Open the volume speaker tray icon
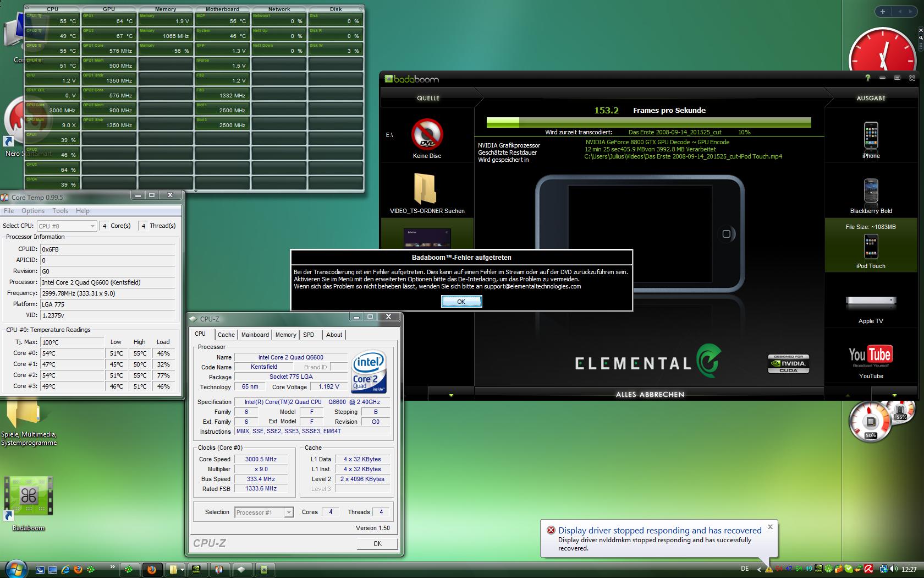Viewport: 924px width, 578px height. click(x=894, y=569)
